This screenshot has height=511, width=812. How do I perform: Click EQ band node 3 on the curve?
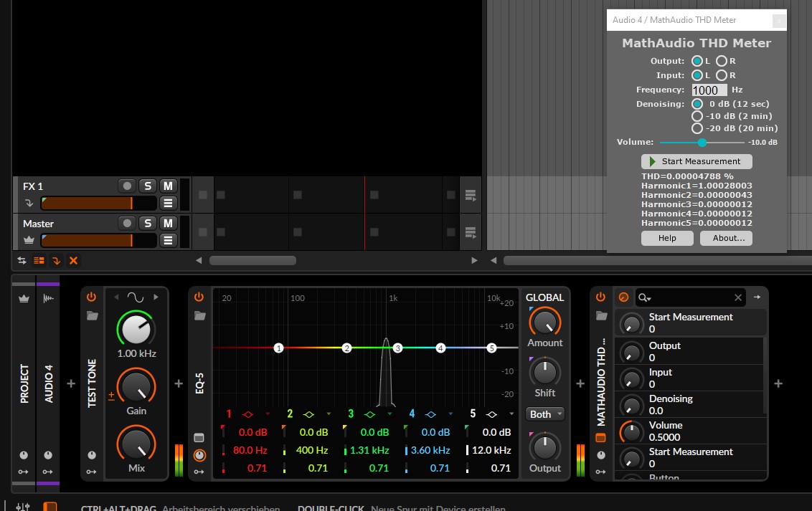[397, 348]
